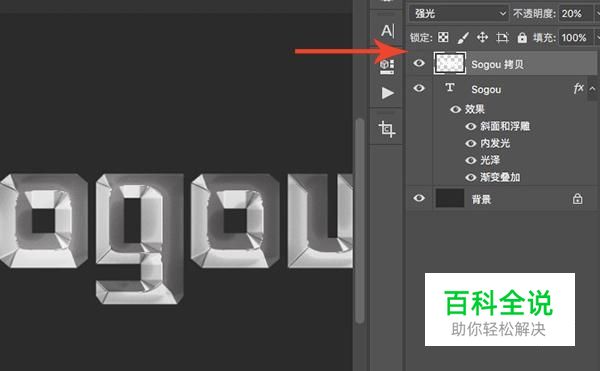The width and height of the screenshot is (600, 371).
Task: Open the Character panel icon
Action: coord(387,31)
